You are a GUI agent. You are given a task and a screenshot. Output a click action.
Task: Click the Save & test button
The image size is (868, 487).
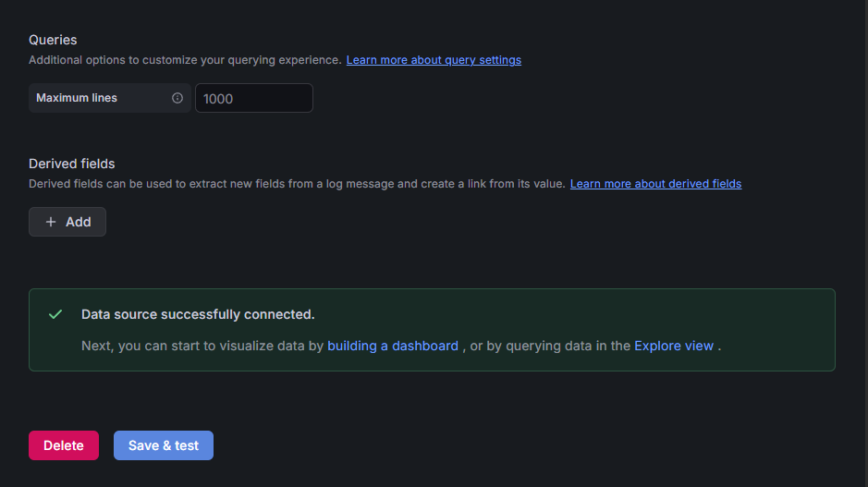point(164,445)
